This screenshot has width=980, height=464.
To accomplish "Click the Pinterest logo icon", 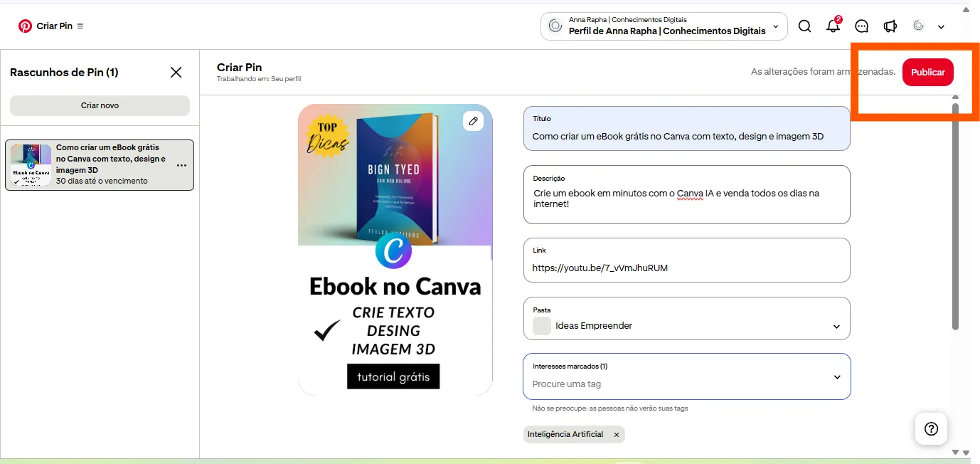I will pos(25,26).
